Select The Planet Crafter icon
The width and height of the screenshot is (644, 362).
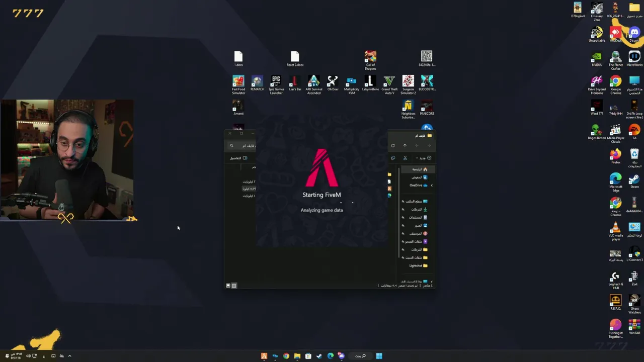[x=616, y=60]
